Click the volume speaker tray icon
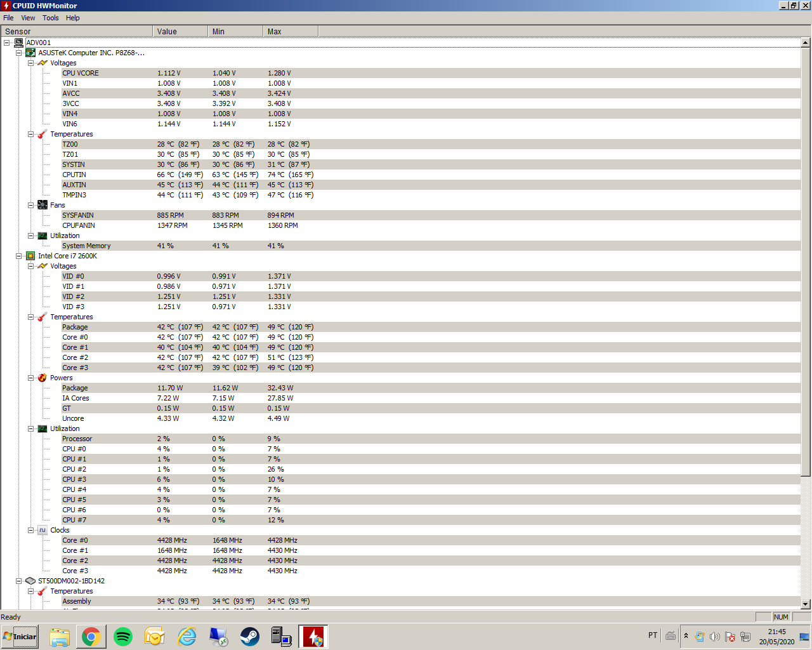The image size is (812, 650). click(x=715, y=637)
